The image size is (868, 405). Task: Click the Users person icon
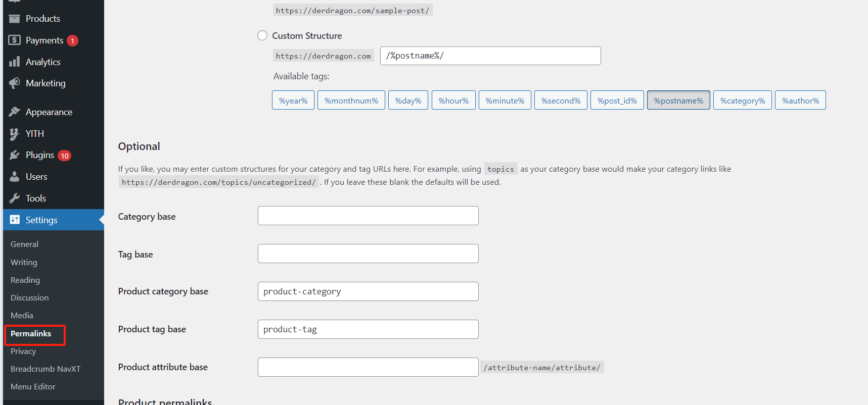click(15, 177)
